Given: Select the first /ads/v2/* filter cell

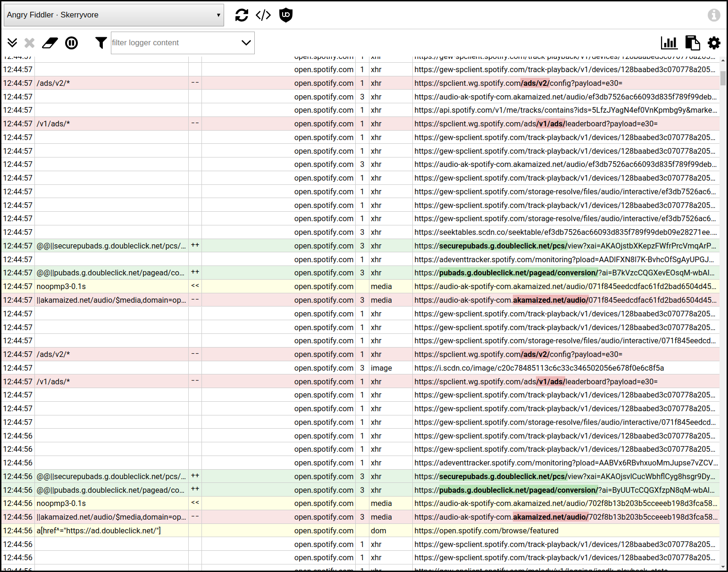Looking at the screenshot, I should coord(112,83).
